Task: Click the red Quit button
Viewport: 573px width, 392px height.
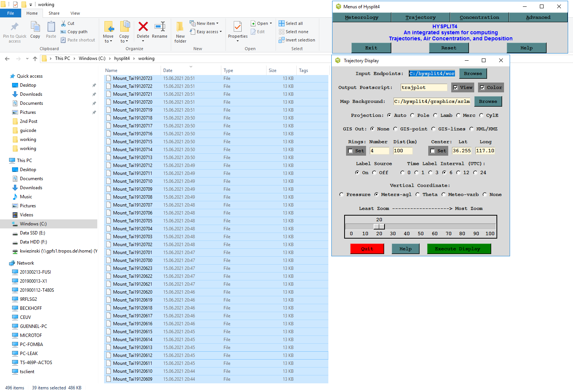Action: click(x=367, y=249)
